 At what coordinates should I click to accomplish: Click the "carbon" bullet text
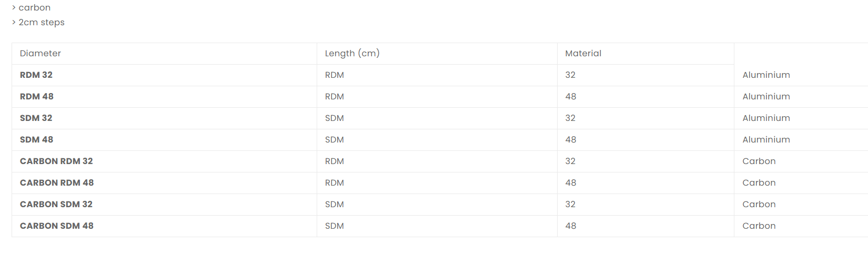35,8
